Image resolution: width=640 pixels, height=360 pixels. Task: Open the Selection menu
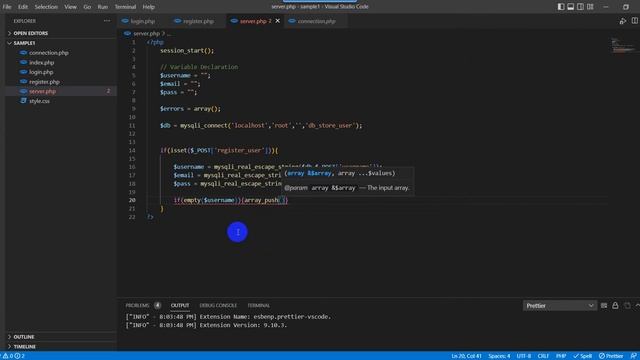coord(46,7)
